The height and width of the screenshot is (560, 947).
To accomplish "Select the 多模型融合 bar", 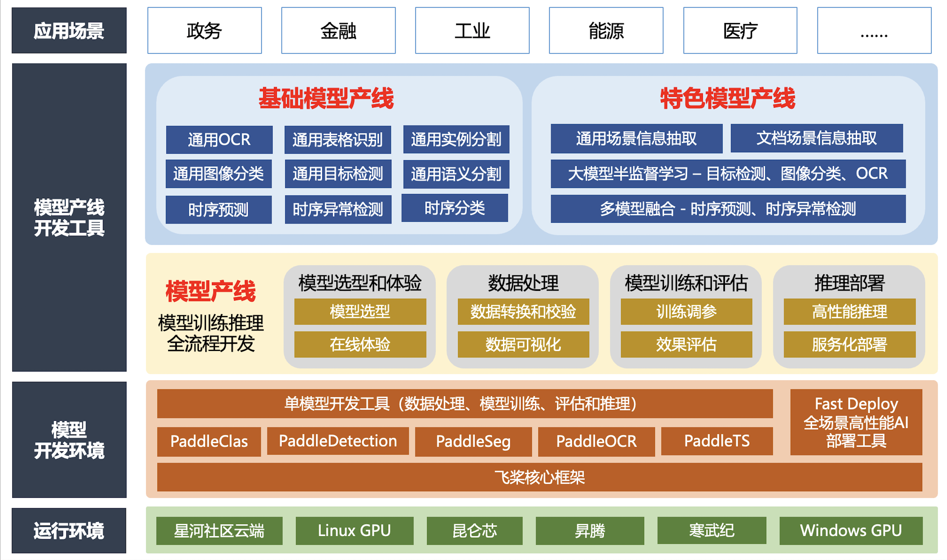I will [x=728, y=209].
